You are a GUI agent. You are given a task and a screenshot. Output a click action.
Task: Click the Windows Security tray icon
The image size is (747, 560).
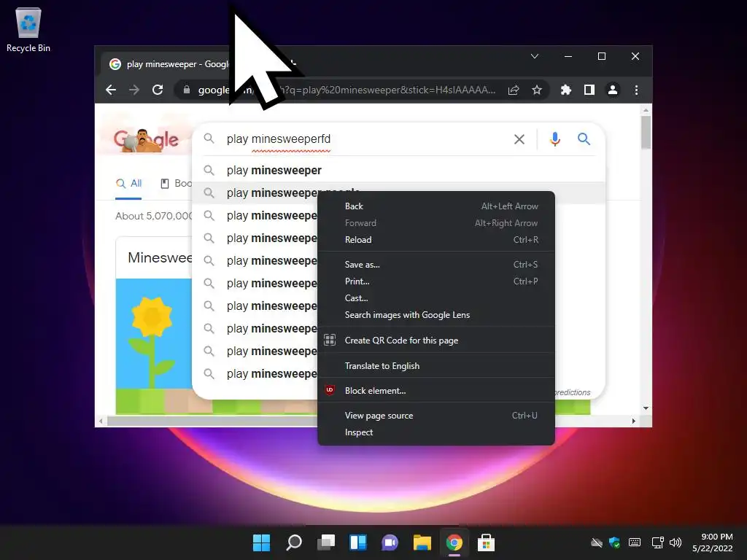[x=614, y=542]
